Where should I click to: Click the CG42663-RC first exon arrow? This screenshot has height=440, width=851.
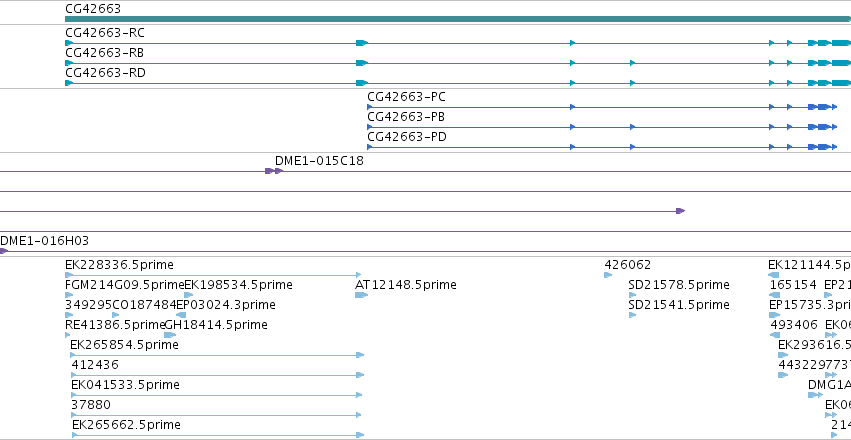[69, 43]
